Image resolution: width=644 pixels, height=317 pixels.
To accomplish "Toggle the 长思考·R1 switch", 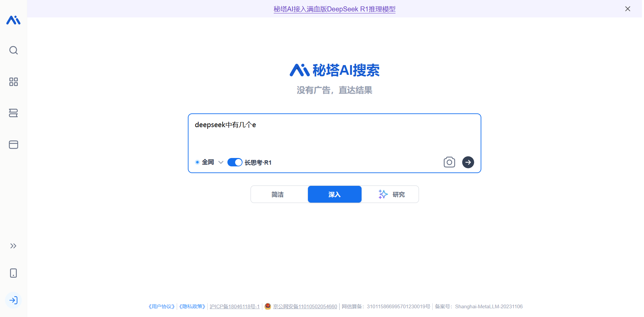I will coord(235,162).
